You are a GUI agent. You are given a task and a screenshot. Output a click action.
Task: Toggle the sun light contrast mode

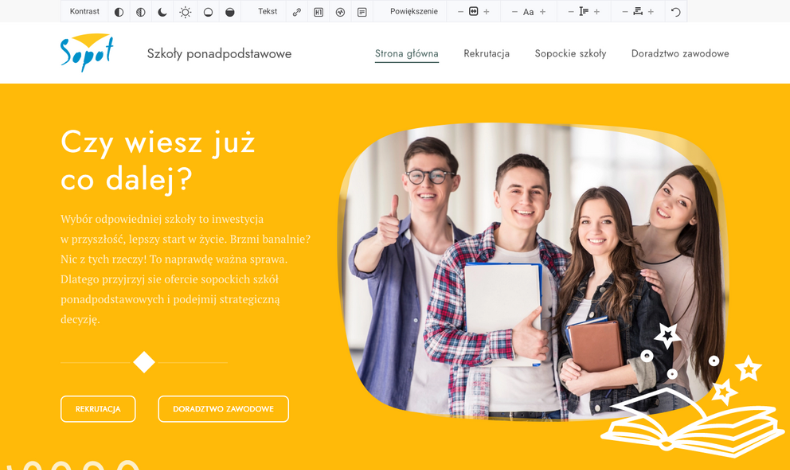click(x=185, y=12)
